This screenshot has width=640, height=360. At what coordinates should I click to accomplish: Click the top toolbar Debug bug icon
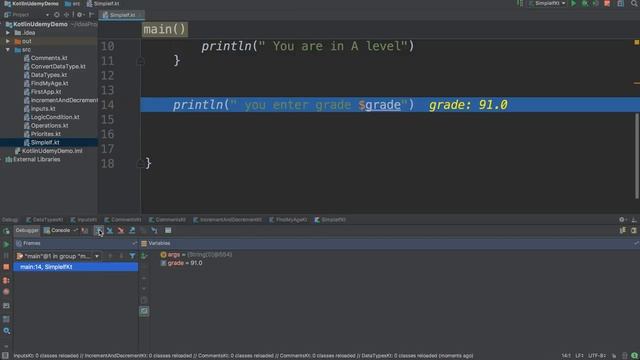[x=584, y=3]
